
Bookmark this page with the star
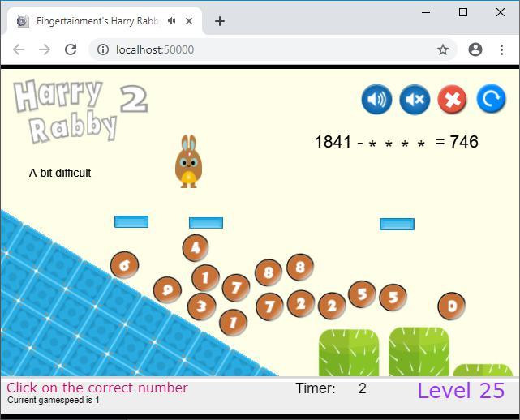[443, 49]
